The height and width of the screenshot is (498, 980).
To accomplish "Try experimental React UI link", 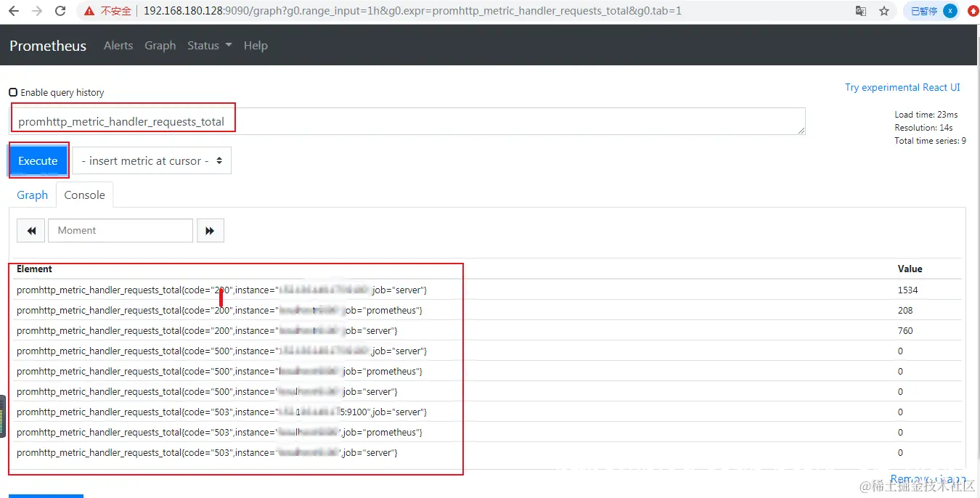I will coord(902,87).
